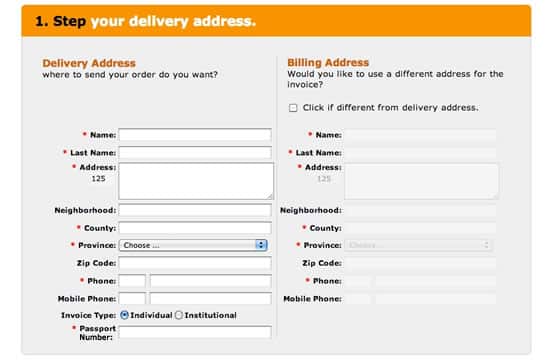
Task: Select the Individual invoice type
Action: [124, 315]
